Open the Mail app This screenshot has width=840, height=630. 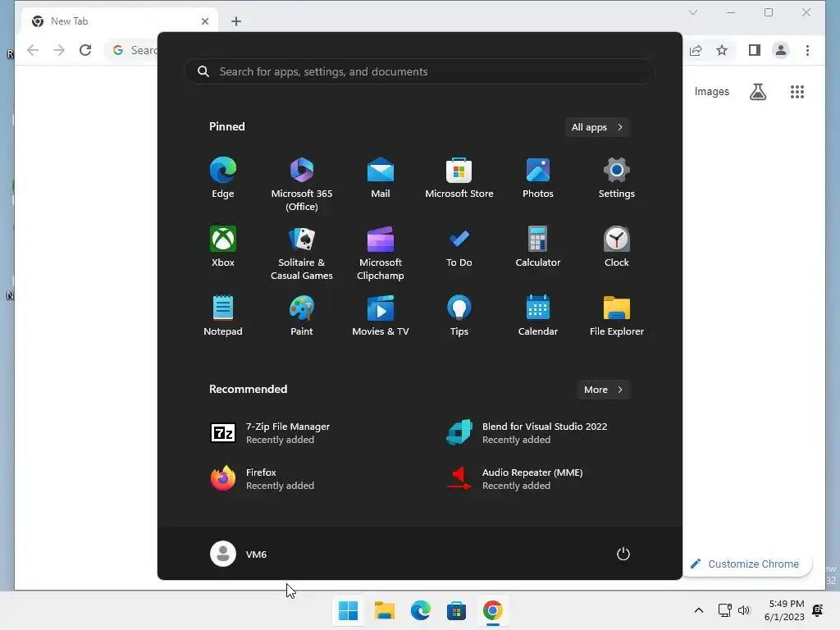coord(381,178)
